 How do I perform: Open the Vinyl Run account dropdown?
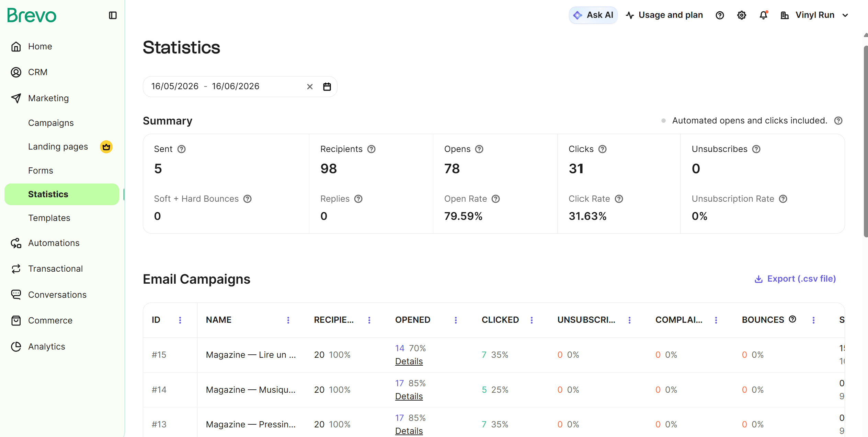pos(815,15)
